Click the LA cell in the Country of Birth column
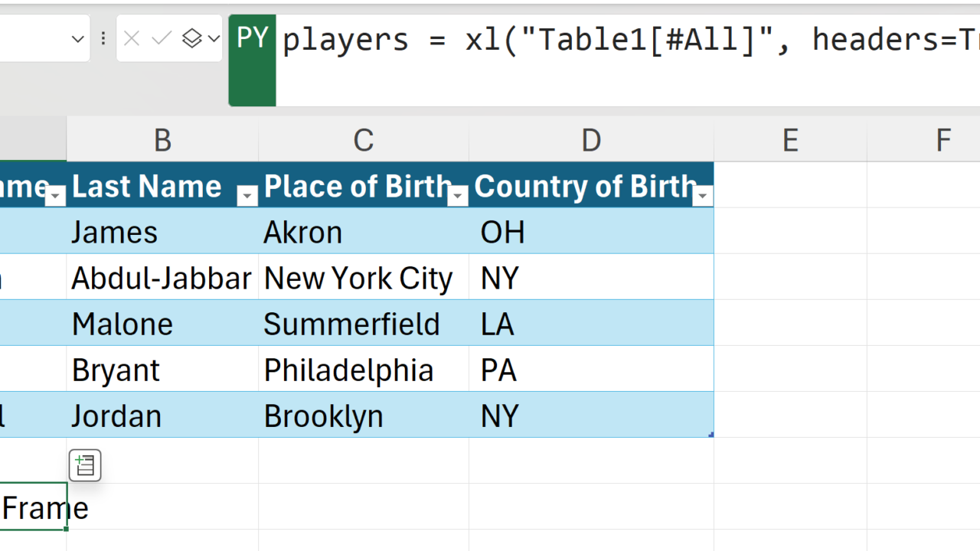The width and height of the screenshot is (980, 551). [590, 324]
